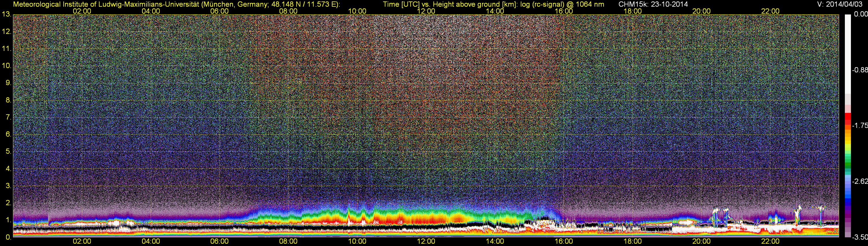Screen dimensions: 868x246
Task: Click the 0.00 colorbar scale value
Action: pos(861,14)
